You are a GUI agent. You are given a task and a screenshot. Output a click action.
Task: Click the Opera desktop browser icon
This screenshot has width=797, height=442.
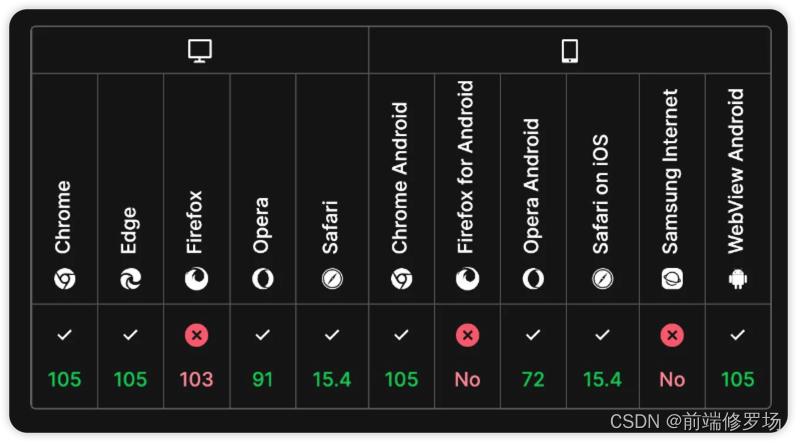click(262, 279)
